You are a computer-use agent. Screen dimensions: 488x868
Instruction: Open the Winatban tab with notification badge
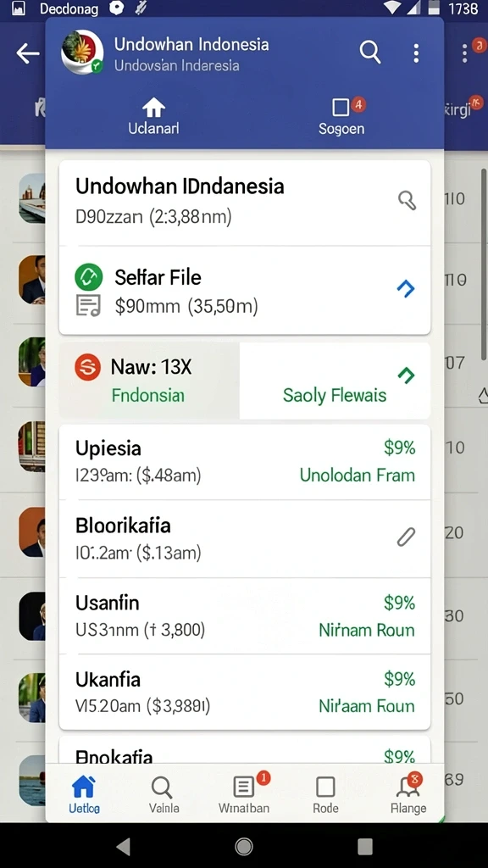click(244, 795)
